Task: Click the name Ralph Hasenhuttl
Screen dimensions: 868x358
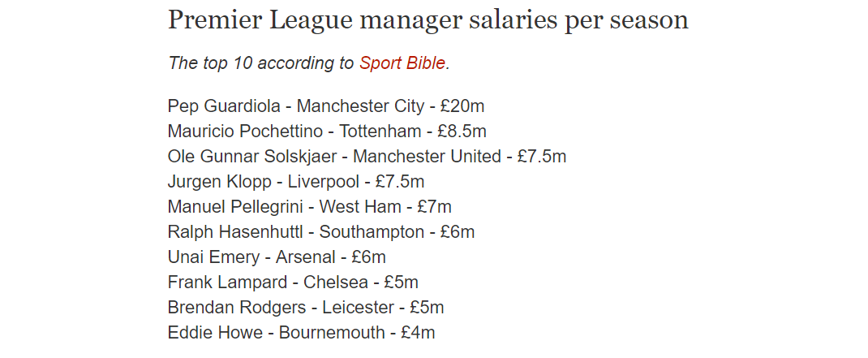Action: (235, 232)
